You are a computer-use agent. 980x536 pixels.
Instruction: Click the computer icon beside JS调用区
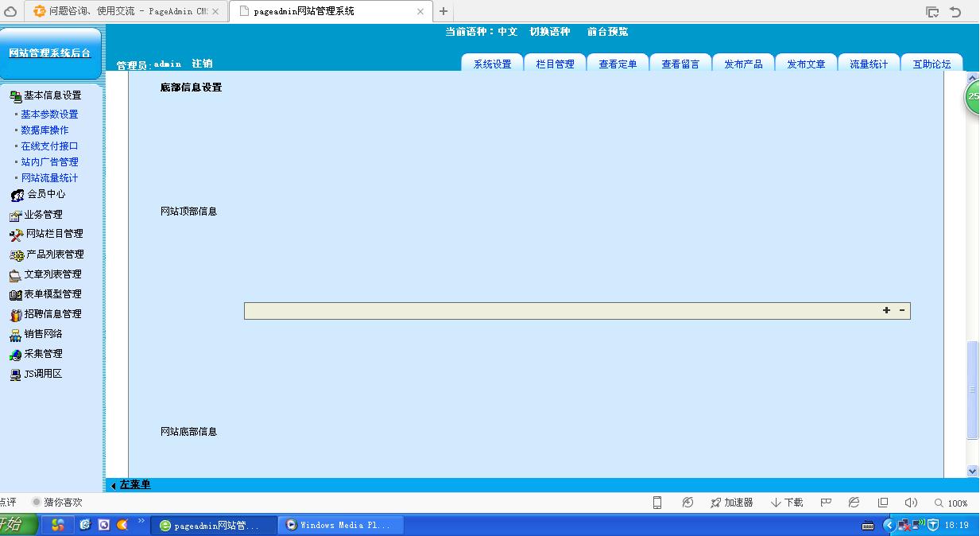(x=15, y=375)
